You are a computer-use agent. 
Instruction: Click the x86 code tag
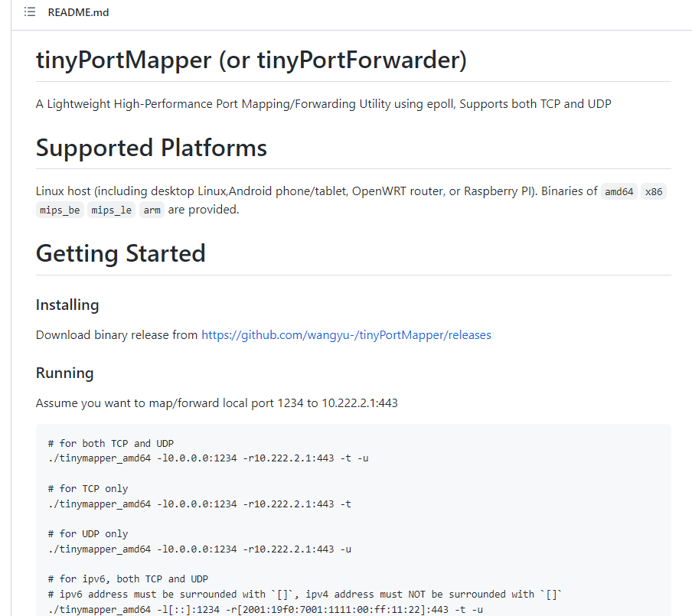click(x=653, y=191)
